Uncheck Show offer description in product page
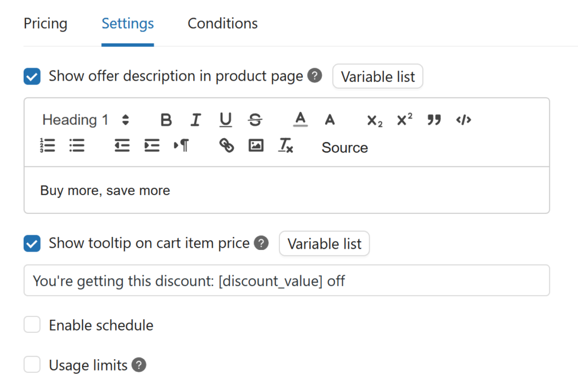Image resolution: width=578 pixels, height=392 pixels. (32, 76)
